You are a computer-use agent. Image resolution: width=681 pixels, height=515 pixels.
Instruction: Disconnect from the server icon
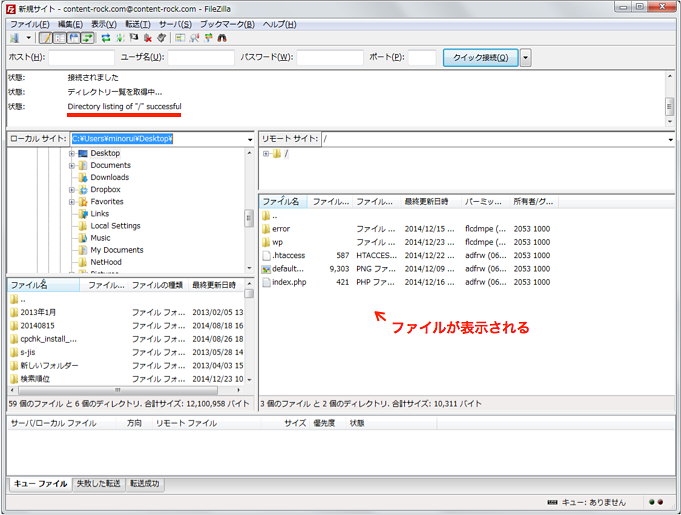point(148,38)
